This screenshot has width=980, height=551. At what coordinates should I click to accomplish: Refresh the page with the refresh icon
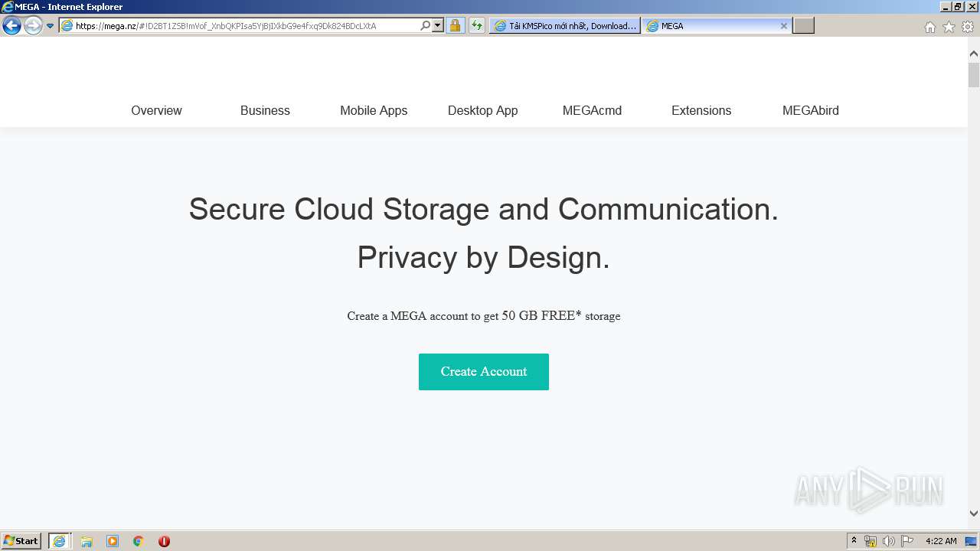point(476,25)
